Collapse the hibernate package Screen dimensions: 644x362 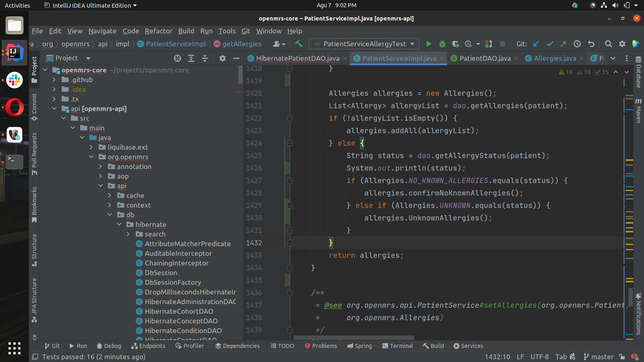click(119, 224)
